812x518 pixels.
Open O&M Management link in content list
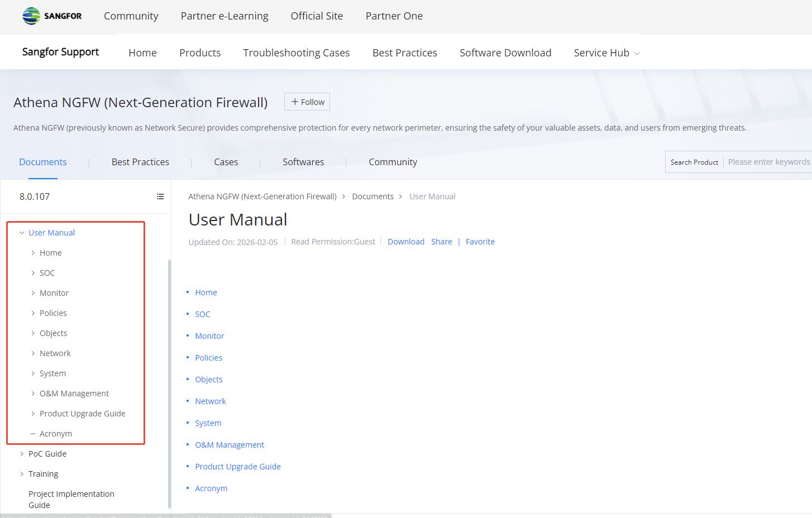(x=230, y=445)
